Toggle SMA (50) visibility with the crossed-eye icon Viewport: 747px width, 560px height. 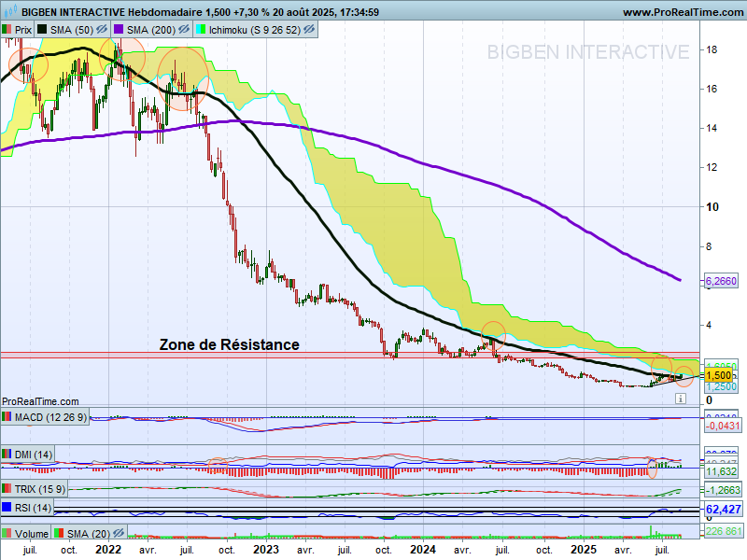[102, 29]
